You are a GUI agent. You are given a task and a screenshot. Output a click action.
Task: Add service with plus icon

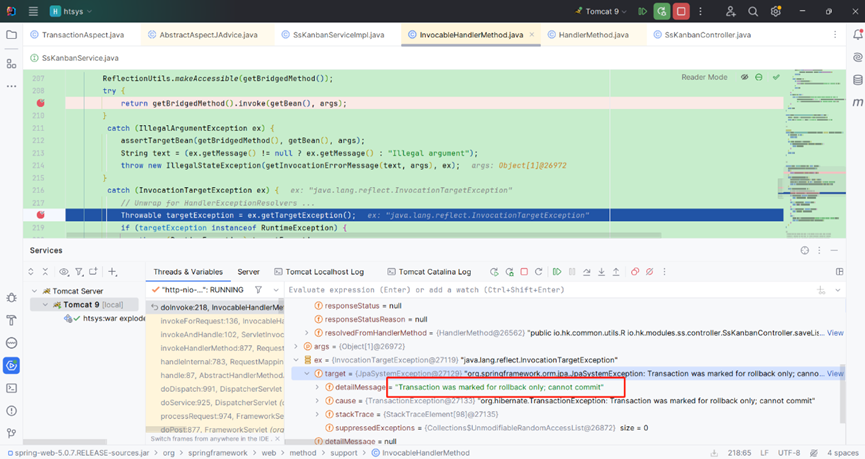113,271
